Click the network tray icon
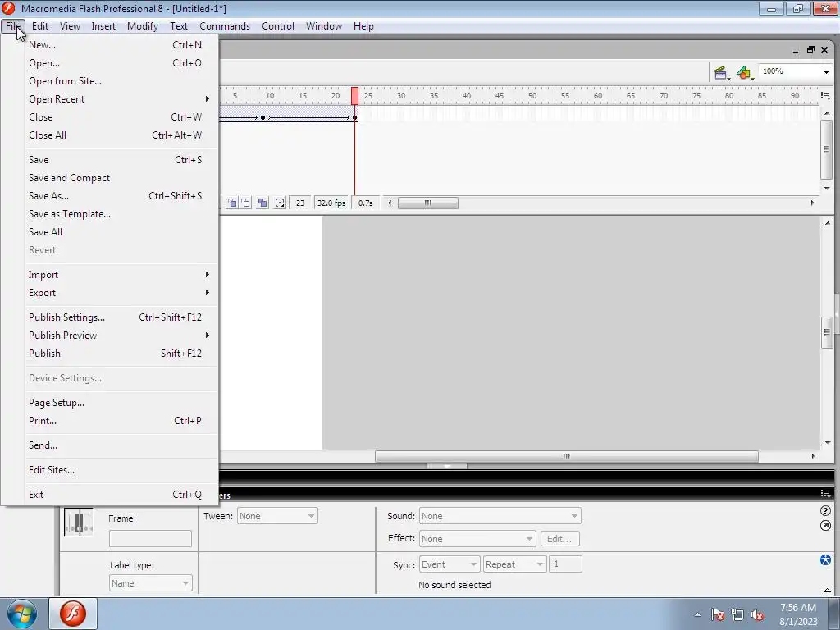Image resolution: width=840 pixels, height=630 pixels. tap(737, 615)
